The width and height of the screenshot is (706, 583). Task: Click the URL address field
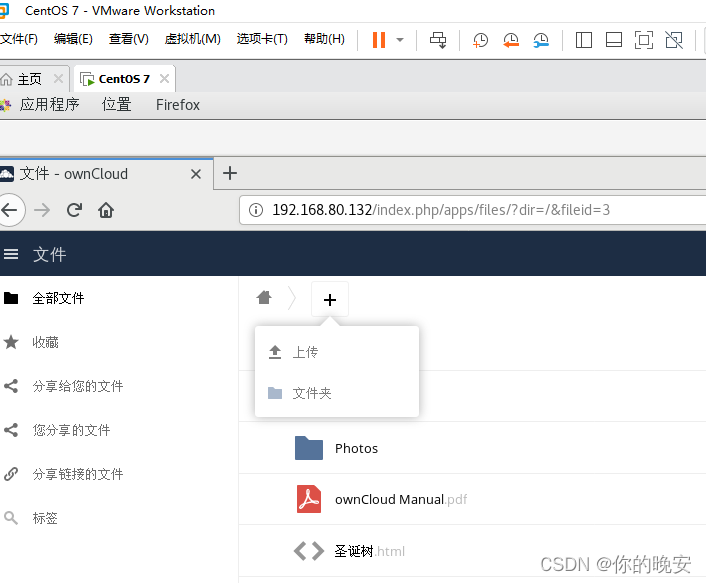click(x=473, y=210)
